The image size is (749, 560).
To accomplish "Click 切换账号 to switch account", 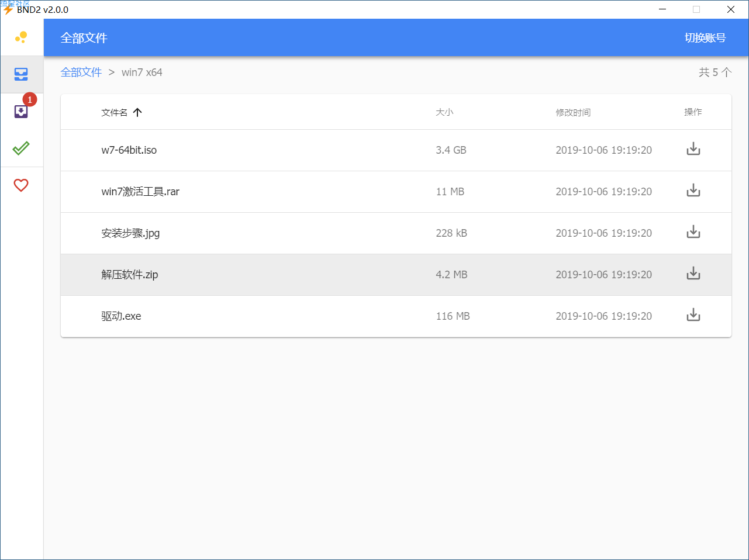I will 705,37.
